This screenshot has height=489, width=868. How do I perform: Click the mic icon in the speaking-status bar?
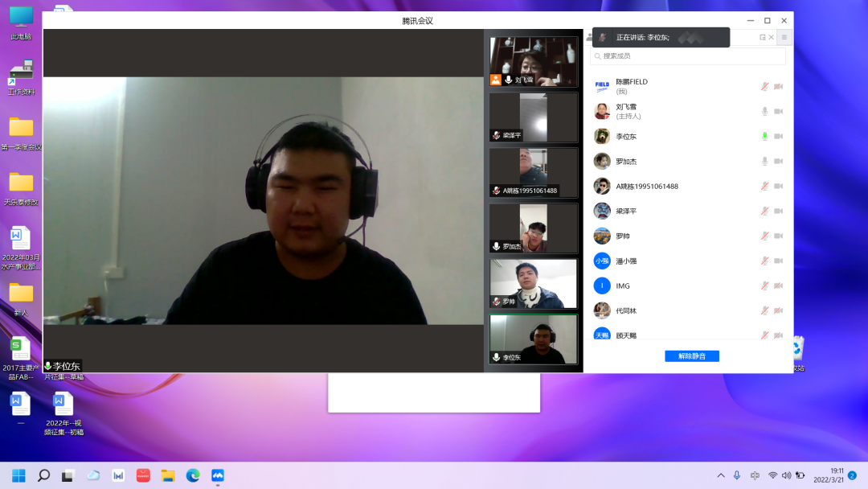click(602, 37)
